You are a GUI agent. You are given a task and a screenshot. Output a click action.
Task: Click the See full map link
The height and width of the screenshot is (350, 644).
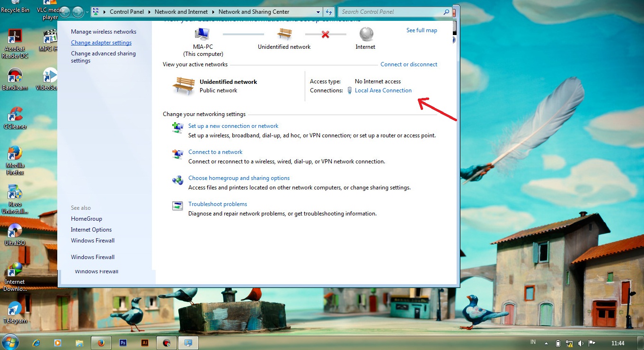(422, 30)
